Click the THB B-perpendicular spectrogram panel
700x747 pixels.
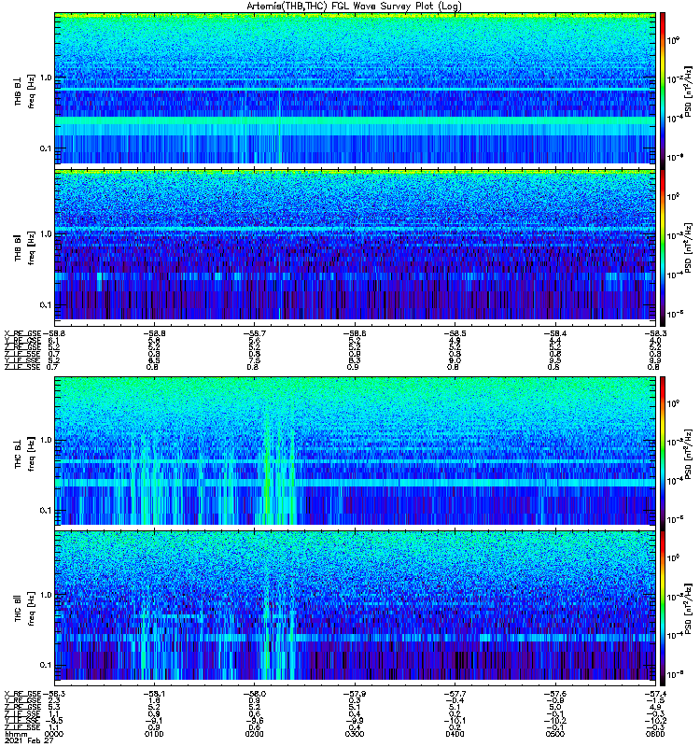coord(356,89)
